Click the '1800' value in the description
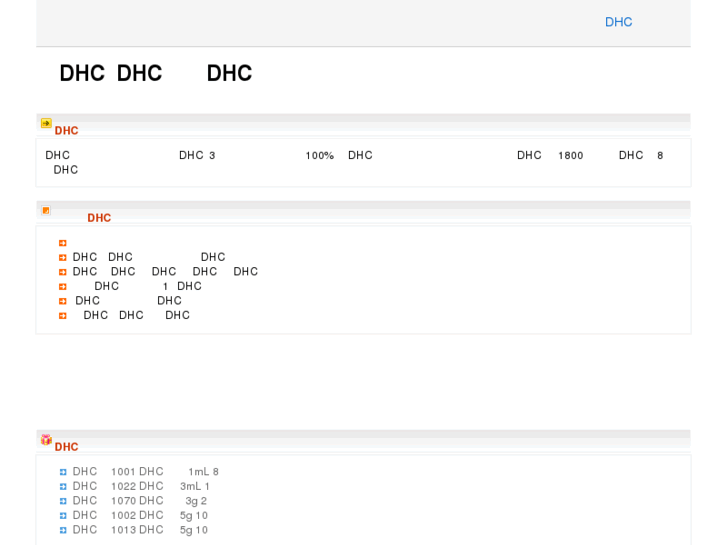 (x=571, y=155)
